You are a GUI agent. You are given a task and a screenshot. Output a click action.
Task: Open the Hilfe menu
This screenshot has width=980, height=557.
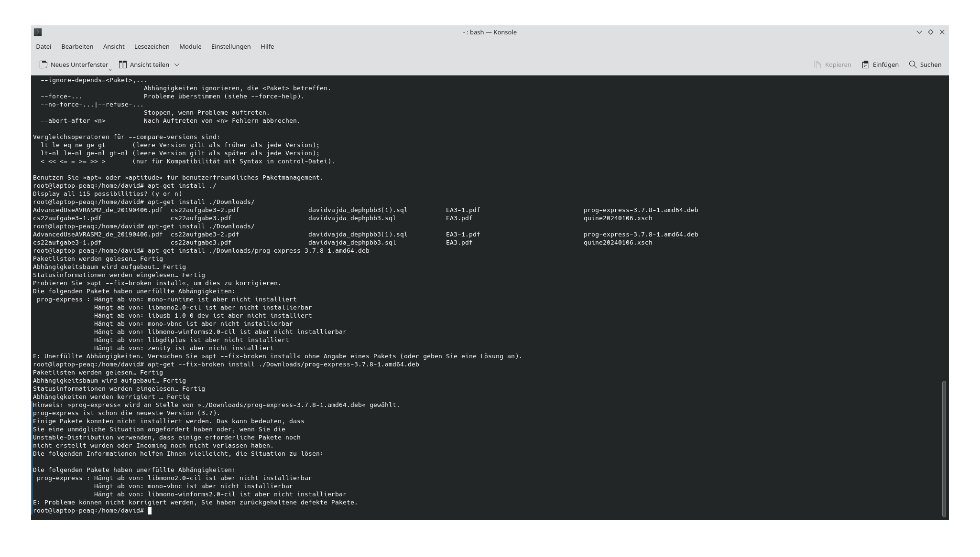(x=267, y=46)
